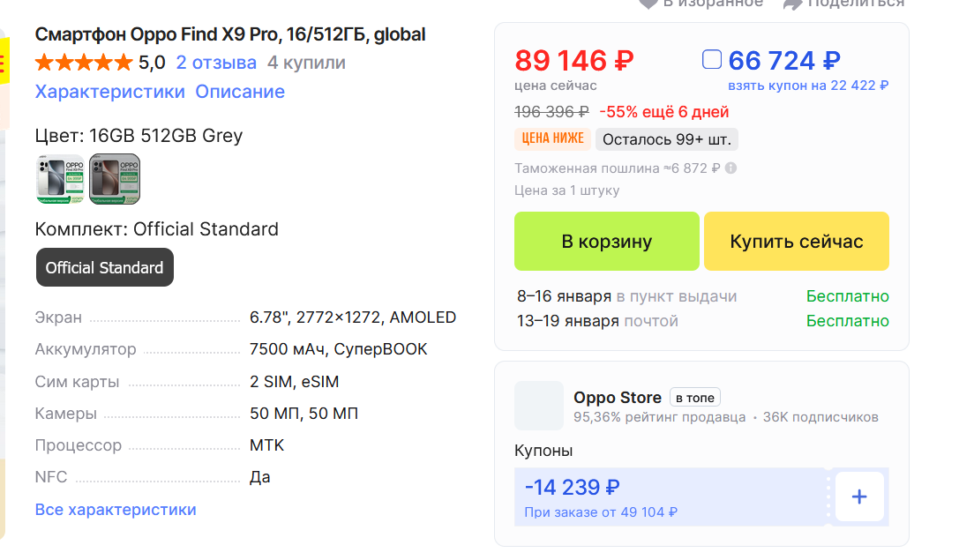Expand all specs via "Все характеристики"
Image resolution: width=959 pixels, height=560 pixels.
(116, 510)
